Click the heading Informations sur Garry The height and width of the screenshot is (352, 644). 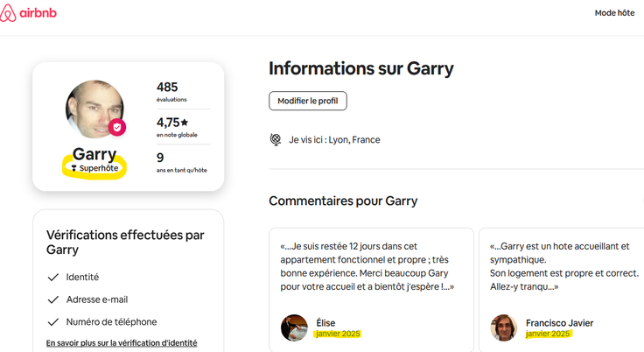click(361, 68)
